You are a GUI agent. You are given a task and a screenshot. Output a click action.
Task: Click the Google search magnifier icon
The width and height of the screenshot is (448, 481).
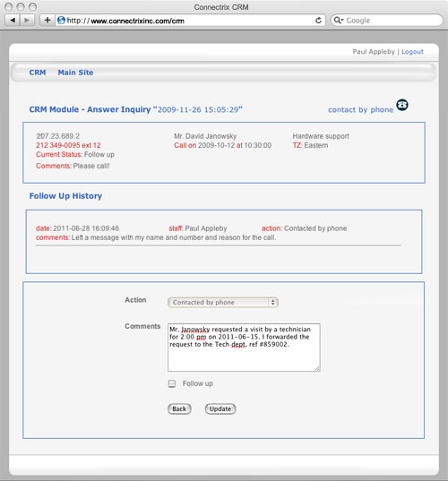click(x=337, y=21)
